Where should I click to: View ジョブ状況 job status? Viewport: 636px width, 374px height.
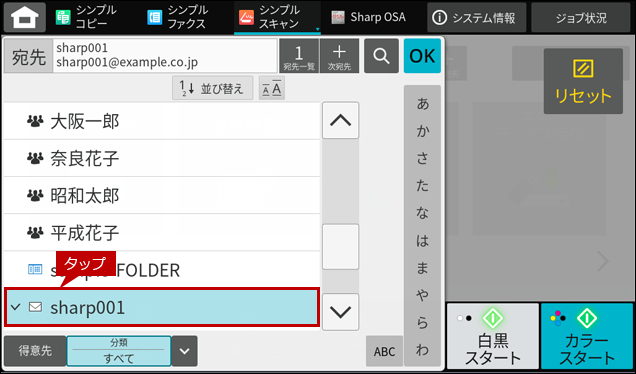tap(581, 17)
